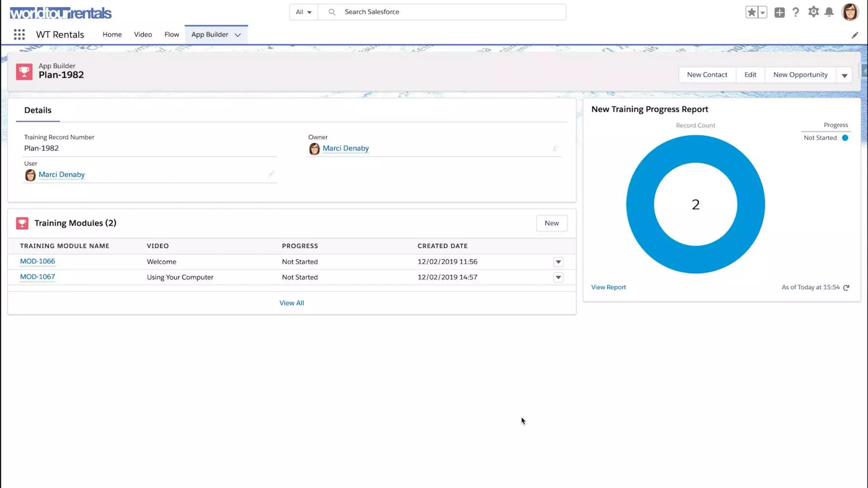Screen dimensions: 868x488
Task: Click the pencil edit page icon
Action: (854, 35)
